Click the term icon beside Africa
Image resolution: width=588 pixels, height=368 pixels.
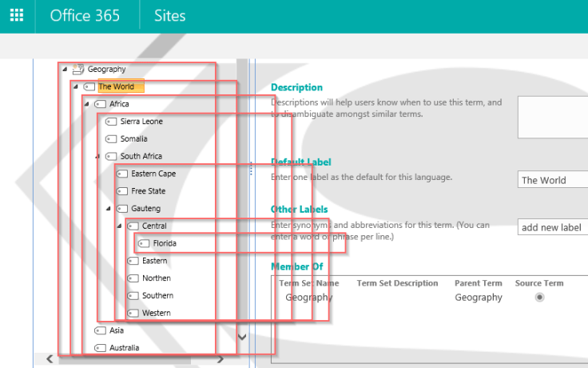(x=100, y=104)
